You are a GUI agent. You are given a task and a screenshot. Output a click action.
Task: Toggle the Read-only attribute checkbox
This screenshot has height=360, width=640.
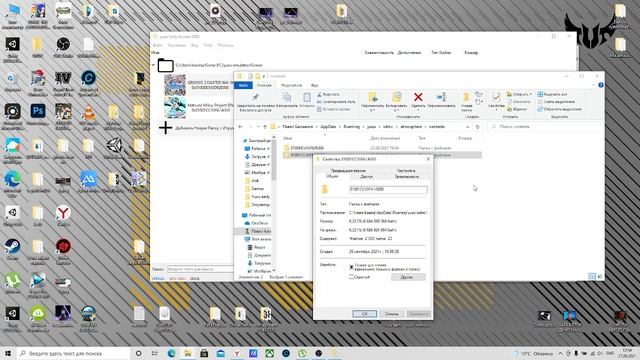(351, 267)
